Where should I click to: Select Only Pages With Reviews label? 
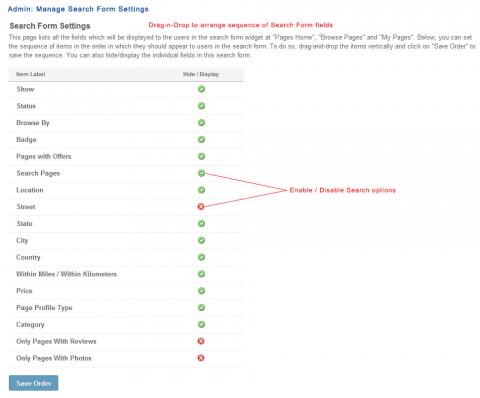click(x=56, y=341)
